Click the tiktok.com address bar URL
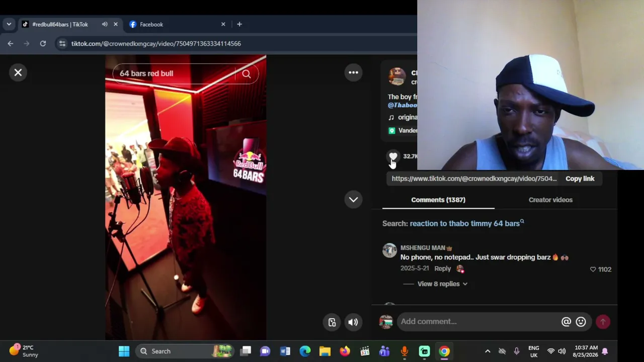Image resolution: width=644 pixels, height=362 pixels. [x=156, y=44]
